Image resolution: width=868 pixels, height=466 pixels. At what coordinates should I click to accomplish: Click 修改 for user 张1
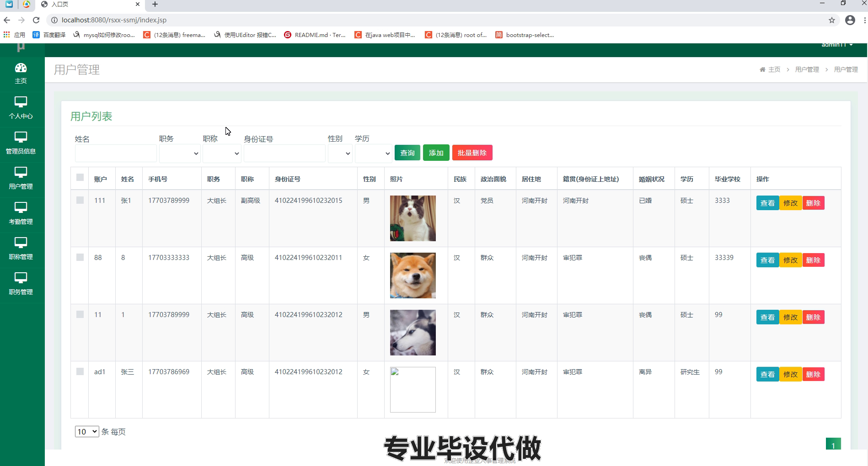pyautogui.click(x=791, y=203)
